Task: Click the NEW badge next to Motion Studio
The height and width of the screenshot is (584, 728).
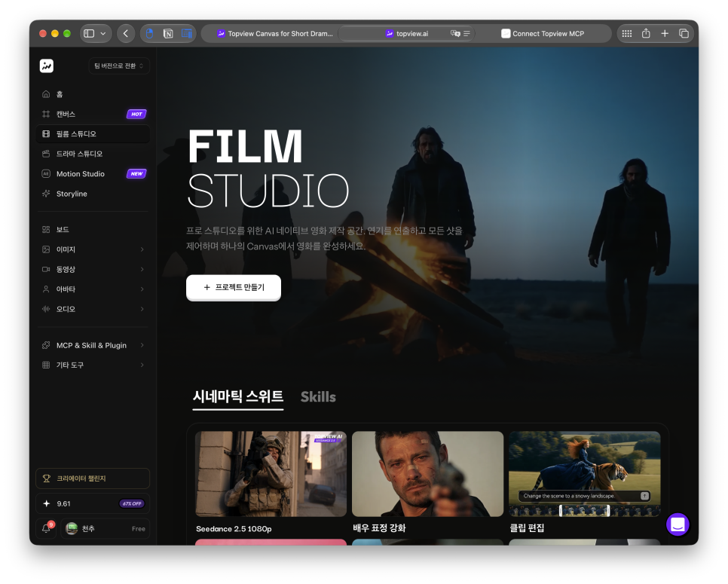Action: coord(136,173)
